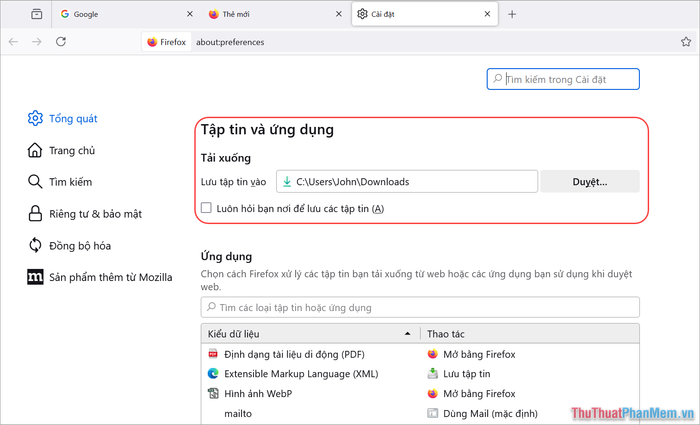Enable Luôn hỏi bạn nơi để lưu checkbox
The height and width of the screenshot is (425, 700).
(x=206, y=208)
